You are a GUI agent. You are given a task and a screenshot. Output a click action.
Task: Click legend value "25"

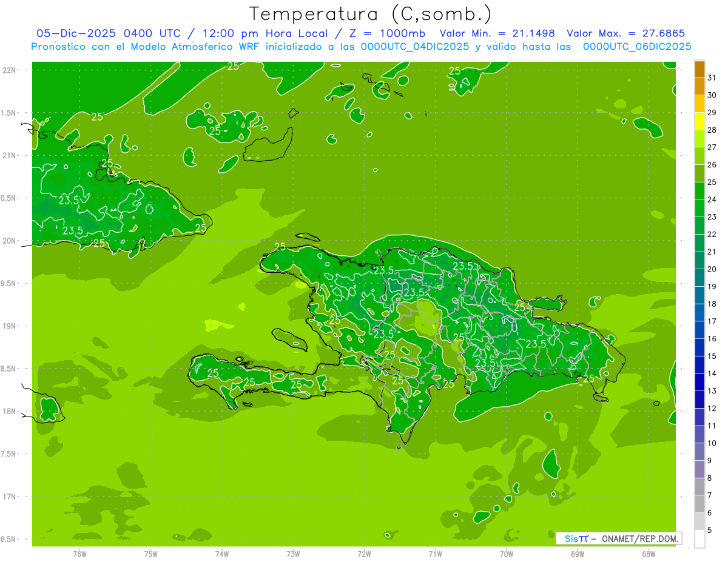712,182
